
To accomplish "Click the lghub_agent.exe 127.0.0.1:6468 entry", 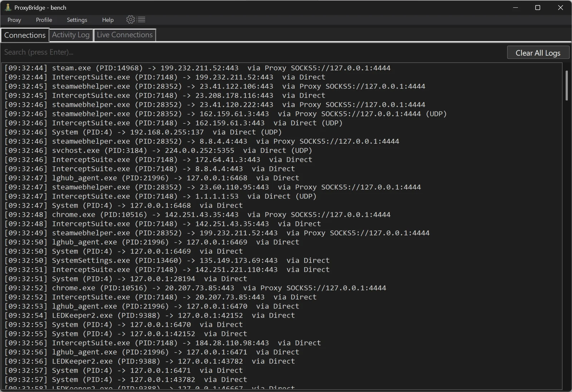I will [x=152, y=178].
